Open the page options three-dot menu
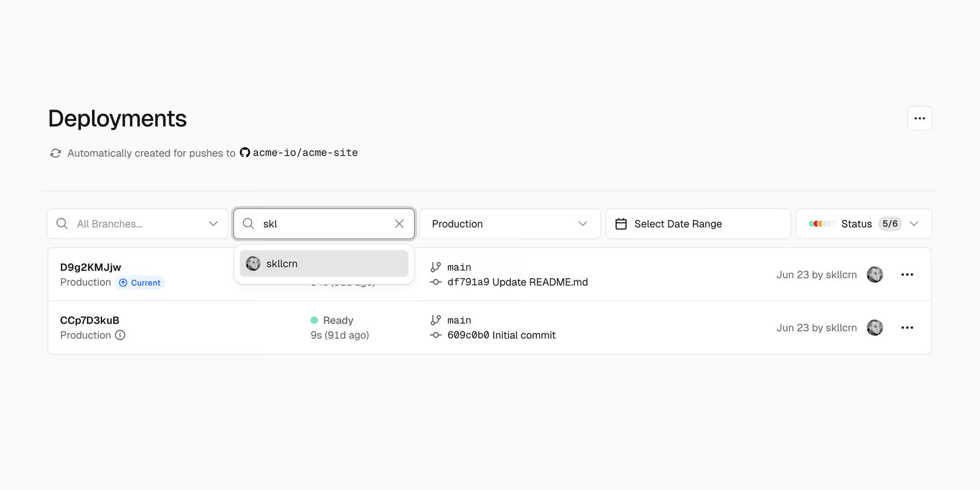The image size is (980, 490). point(919,118)
